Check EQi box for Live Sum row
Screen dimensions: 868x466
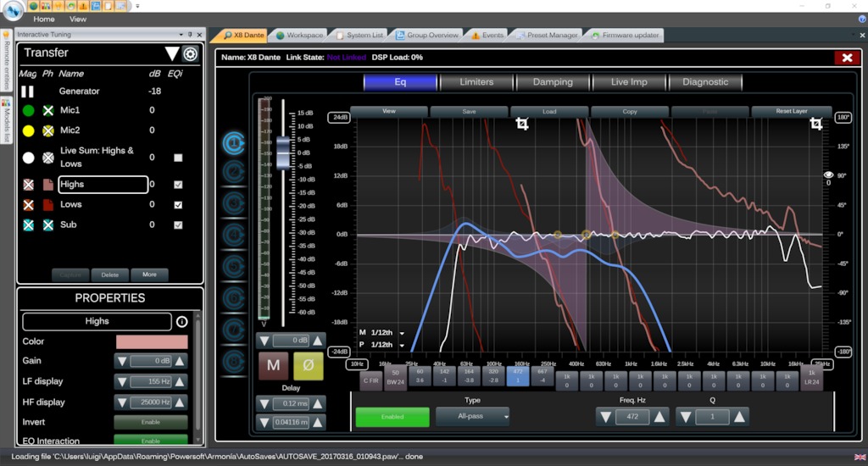coord(178,158)
